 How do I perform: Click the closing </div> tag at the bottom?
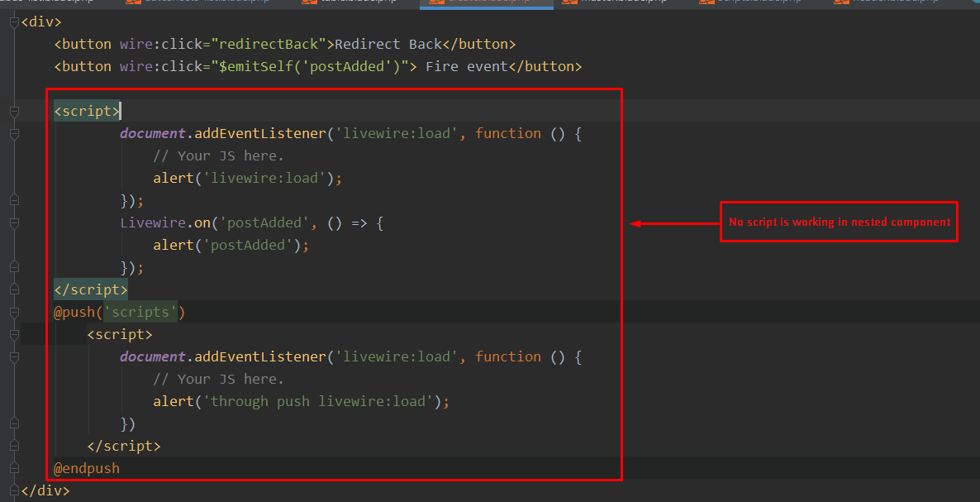(47, 490)
